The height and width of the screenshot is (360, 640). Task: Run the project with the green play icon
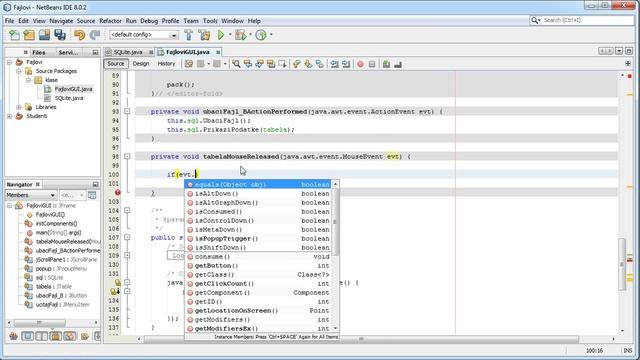221,35
